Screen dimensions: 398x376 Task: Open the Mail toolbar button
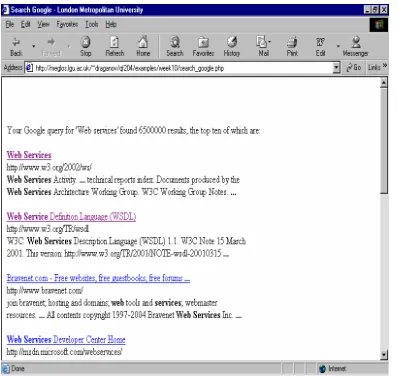(263, 47)
